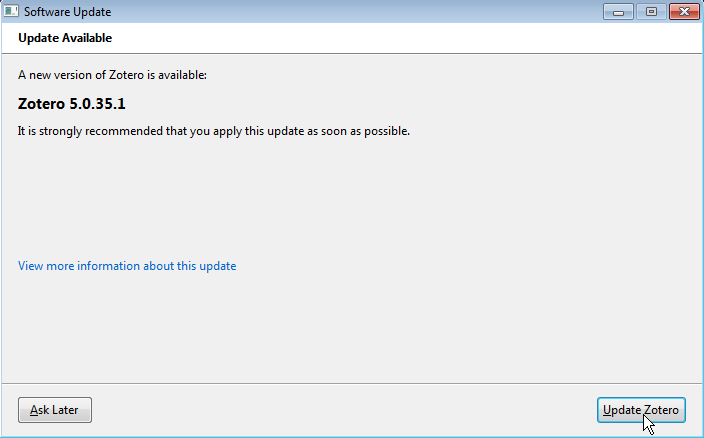Close the Software Update dialog
Screen dimensions: 704x438
coord(684,12)
